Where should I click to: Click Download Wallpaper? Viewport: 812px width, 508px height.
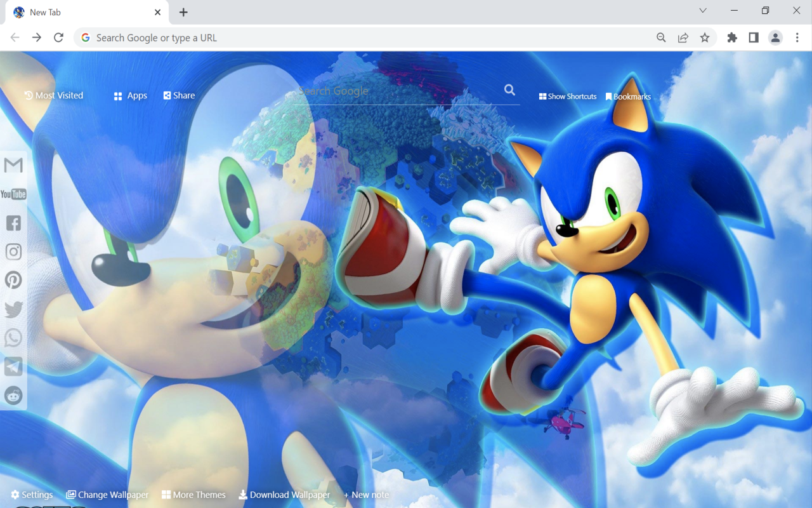(284, 495)
